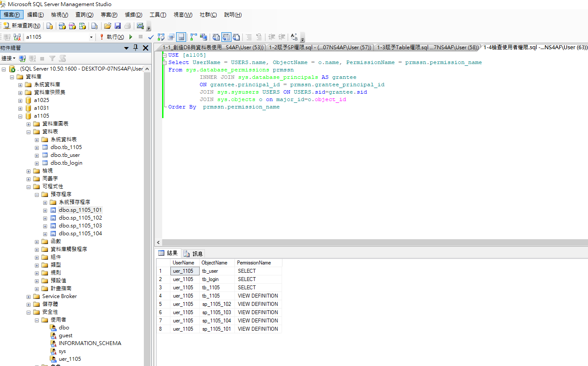Switch to the 1-2賦予SP權限.sql tab
Screen dimensions: 588x366
click(x=319, y=47)
